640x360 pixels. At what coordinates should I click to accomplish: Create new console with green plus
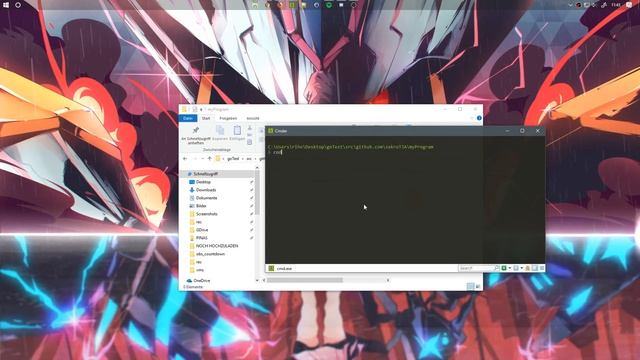(x=504, y=268)
